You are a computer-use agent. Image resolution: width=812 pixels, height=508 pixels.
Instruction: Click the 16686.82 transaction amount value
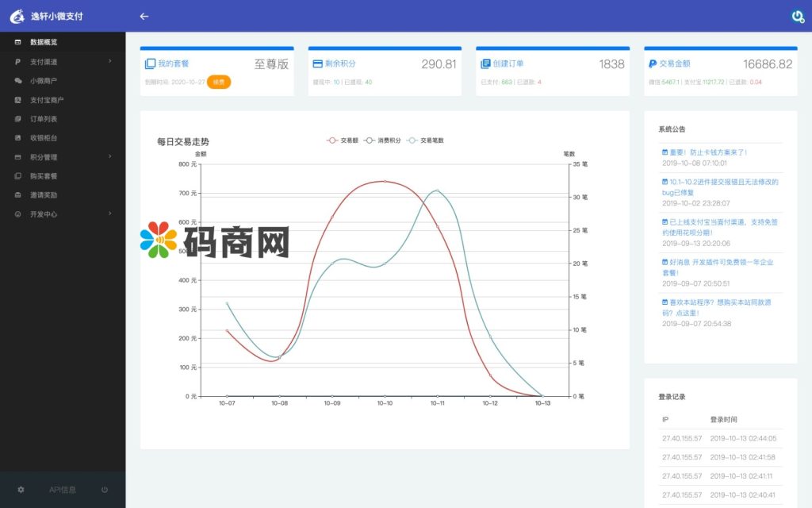pyautogui.click(x=768, y=63)
